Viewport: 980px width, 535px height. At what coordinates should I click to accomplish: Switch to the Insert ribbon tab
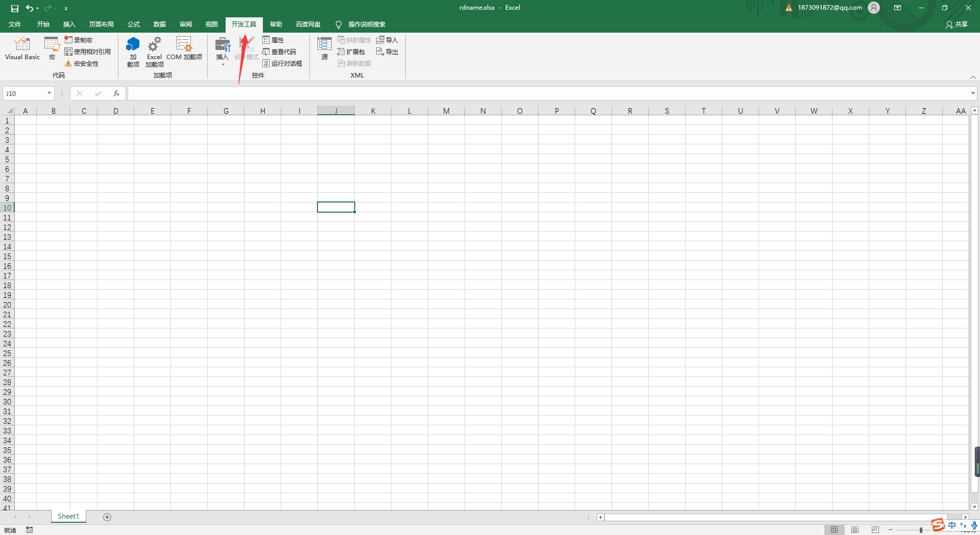click(69, 24)
